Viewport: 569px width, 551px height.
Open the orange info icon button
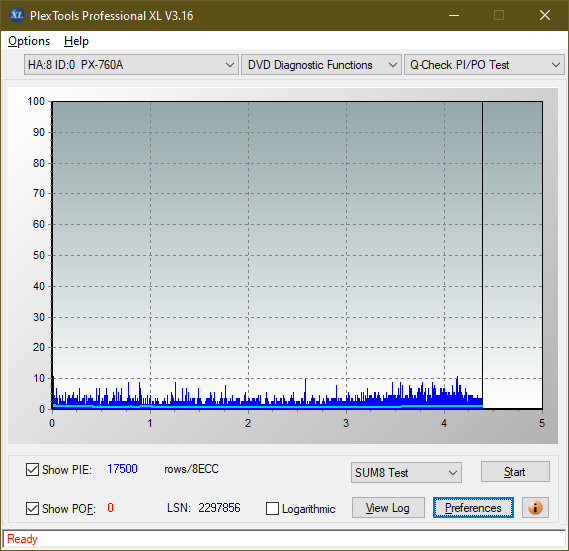pyautogui.click(x=535, y=507)
